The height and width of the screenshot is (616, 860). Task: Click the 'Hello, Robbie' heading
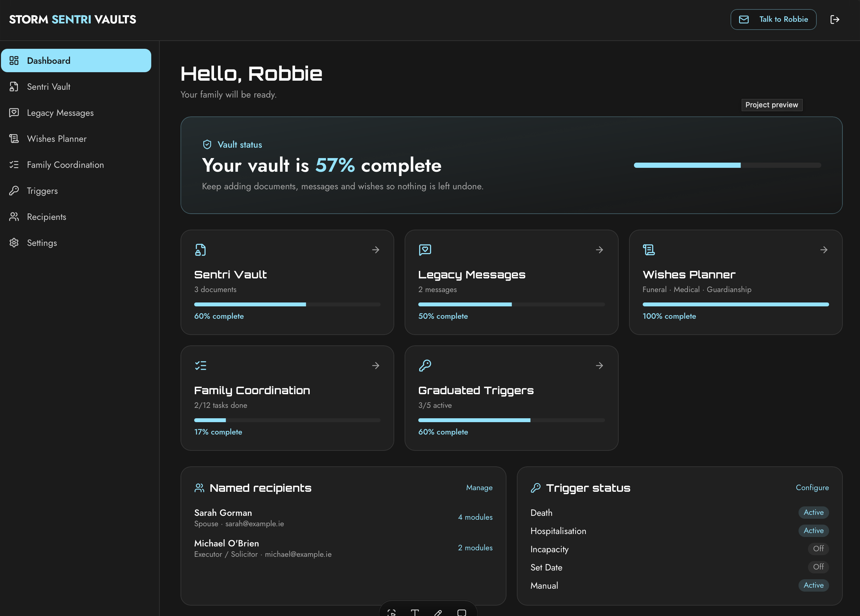point(251,74)
